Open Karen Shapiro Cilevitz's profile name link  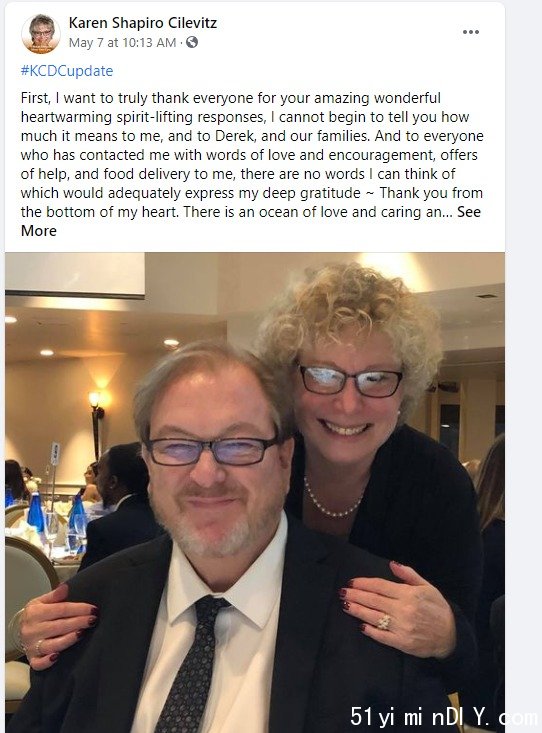(x=143, y=22)
